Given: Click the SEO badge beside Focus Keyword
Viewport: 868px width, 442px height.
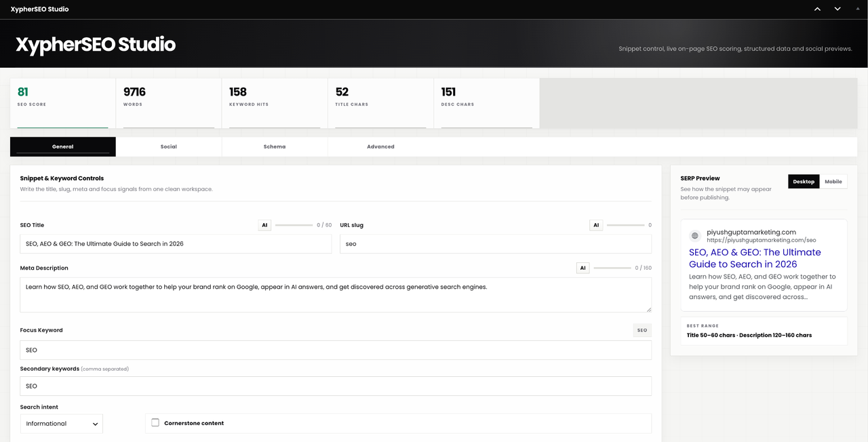Looking at the screenshot, I should pos(642,330).
